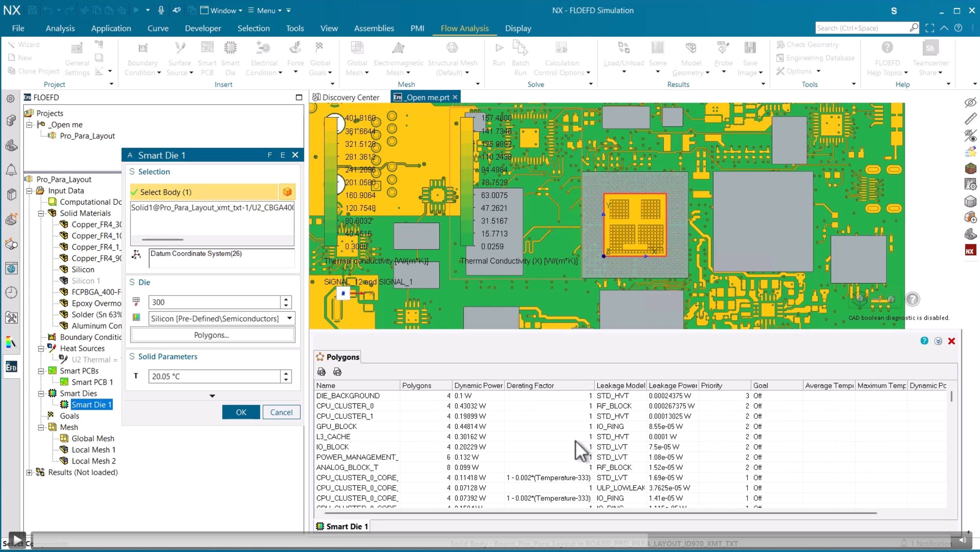Click Clone Project
980x552 pixels.
pos(34,71)
